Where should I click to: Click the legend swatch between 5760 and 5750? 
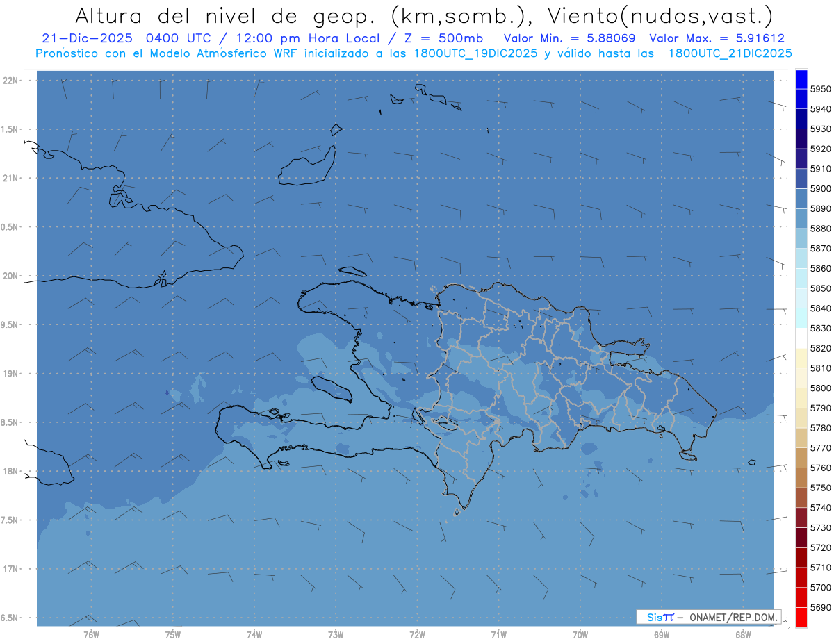click(801, 477)
